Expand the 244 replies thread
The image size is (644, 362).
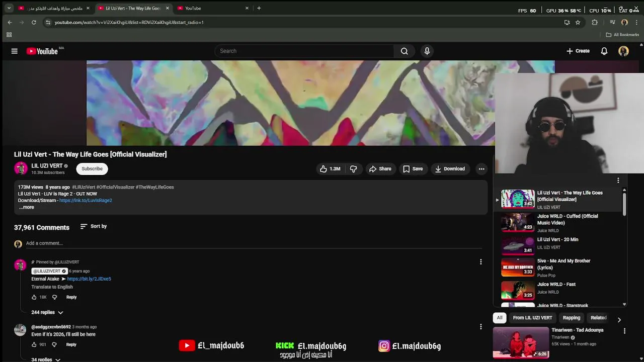click(47, 312)
